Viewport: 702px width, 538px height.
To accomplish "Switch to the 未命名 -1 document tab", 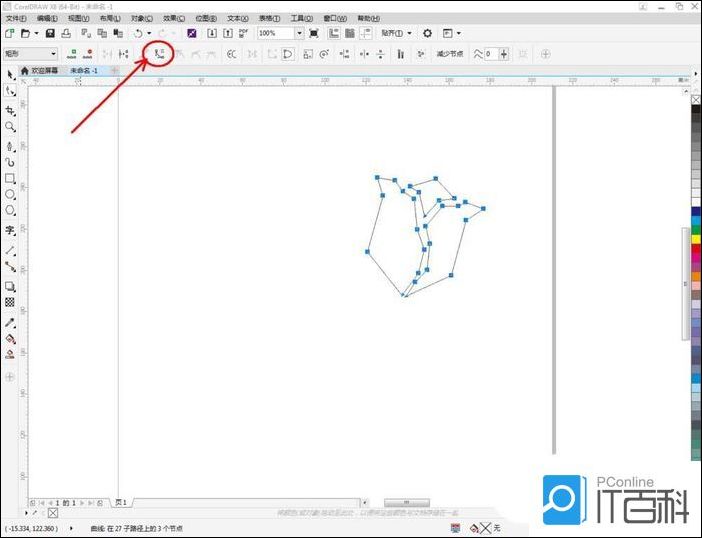I will 84,71.
